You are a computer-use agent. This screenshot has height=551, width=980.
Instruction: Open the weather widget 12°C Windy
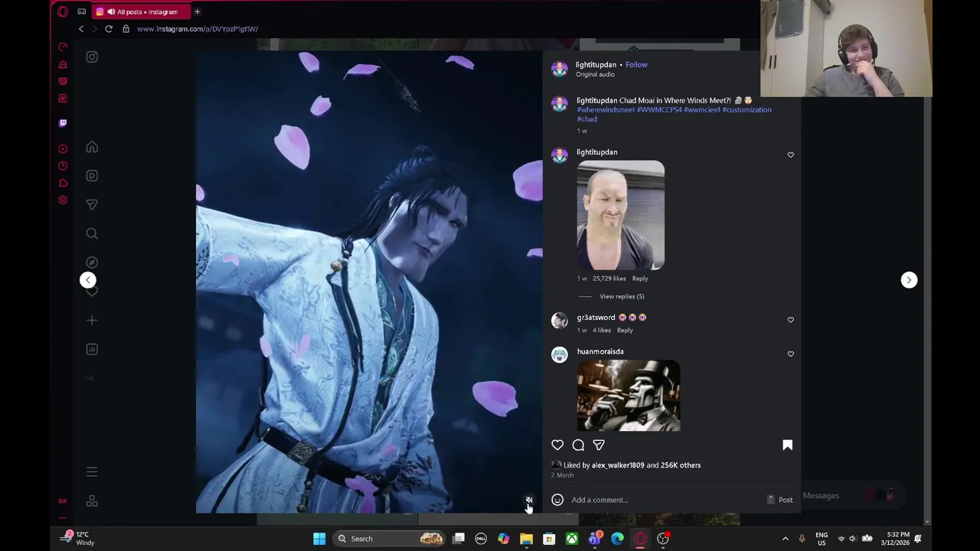(78, 539)
